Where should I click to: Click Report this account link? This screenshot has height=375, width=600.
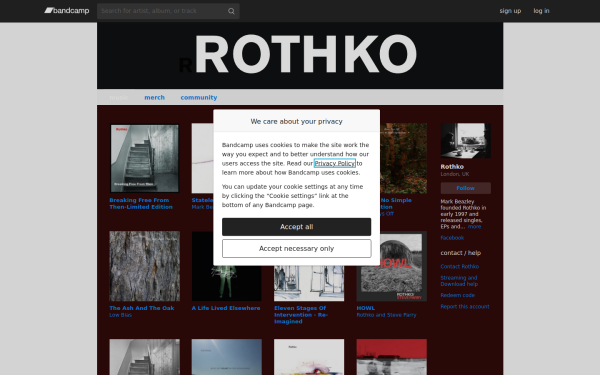click(x=465, y=307)
